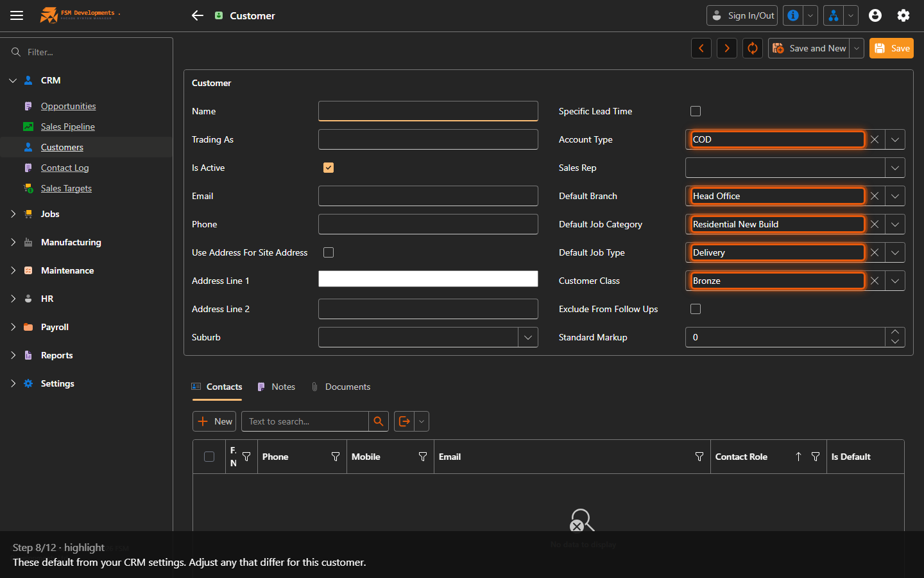
Task: Uncheck the Is Active checkbox
Action: tap(329, 168)
